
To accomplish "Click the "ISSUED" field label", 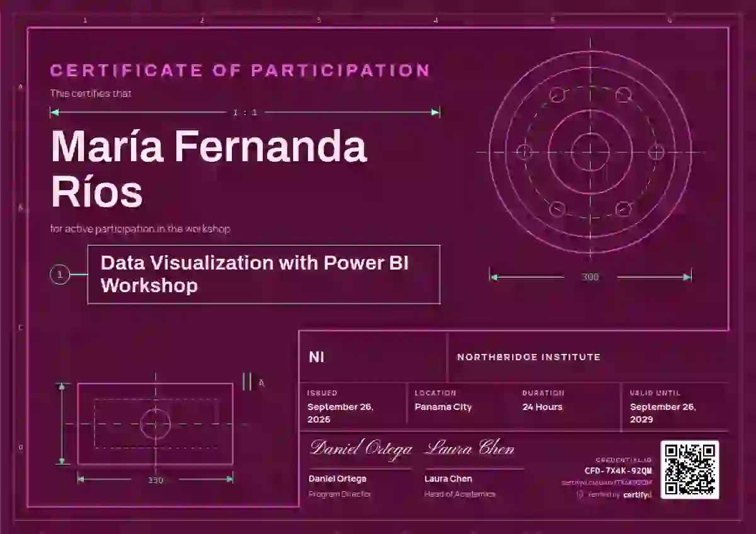I will pyautogui.click(x=323, y=393).
